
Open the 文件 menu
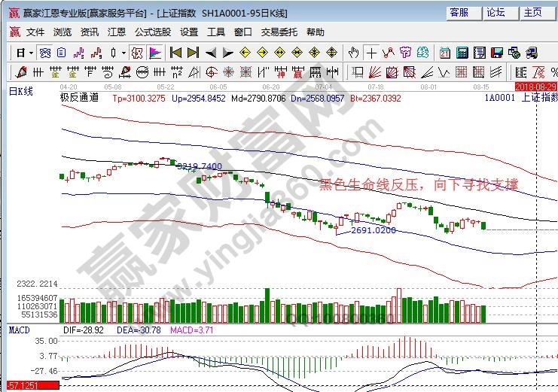click(x=35, y=32)
